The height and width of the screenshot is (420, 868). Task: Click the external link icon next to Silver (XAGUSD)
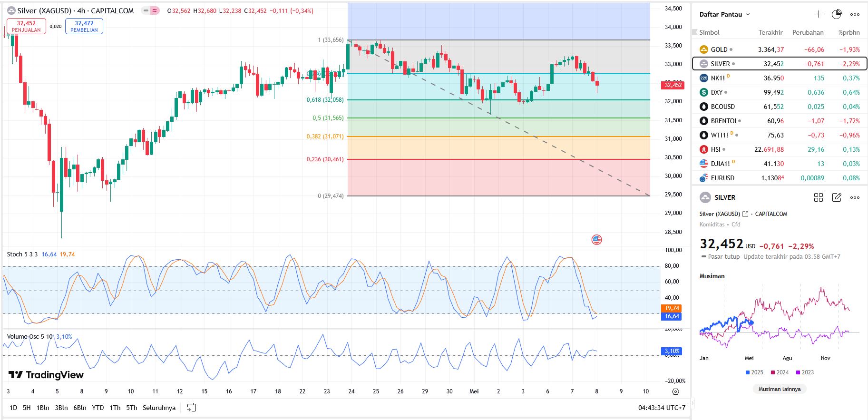pos(745,214)
